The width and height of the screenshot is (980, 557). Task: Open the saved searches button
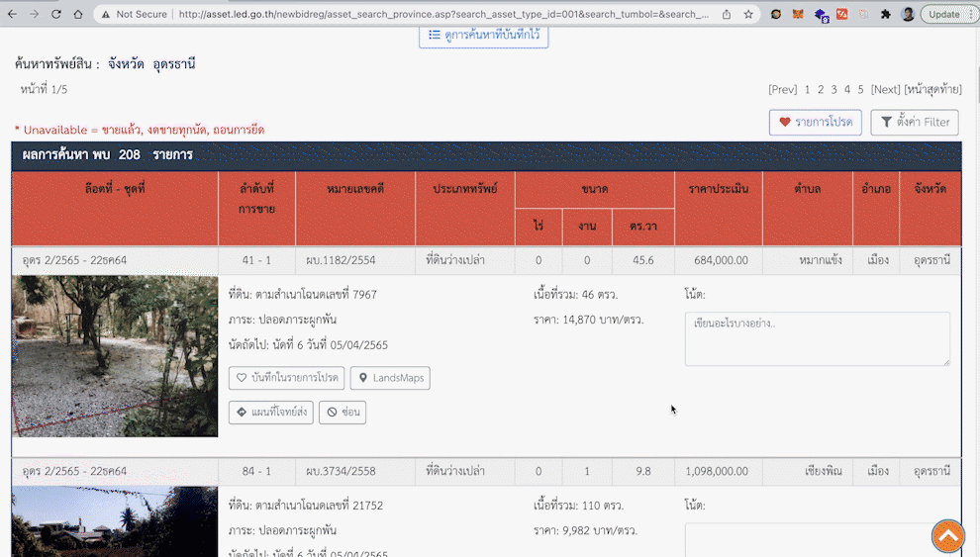pos(484,36)
